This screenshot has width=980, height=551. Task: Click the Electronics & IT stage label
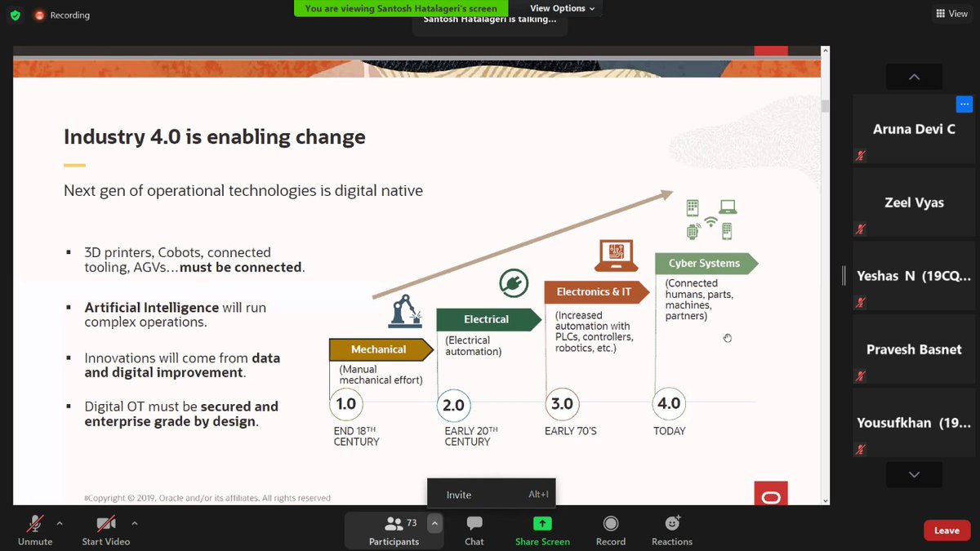596,291
